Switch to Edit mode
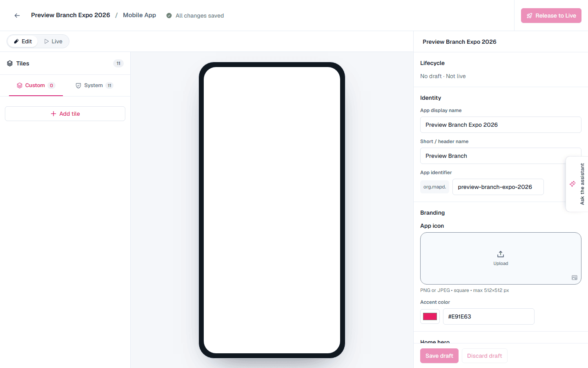 (x=23, y=41)
